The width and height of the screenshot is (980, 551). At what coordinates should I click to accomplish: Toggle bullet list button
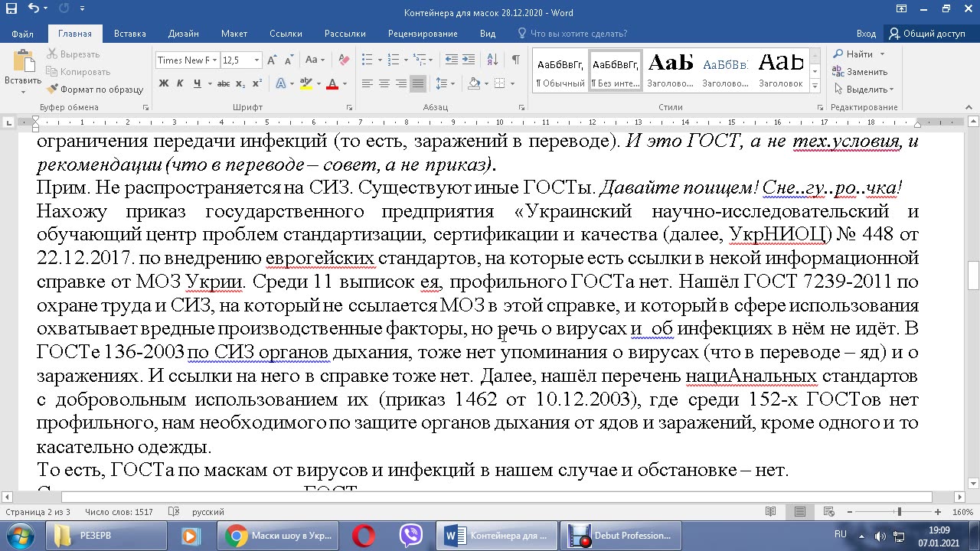367,60
